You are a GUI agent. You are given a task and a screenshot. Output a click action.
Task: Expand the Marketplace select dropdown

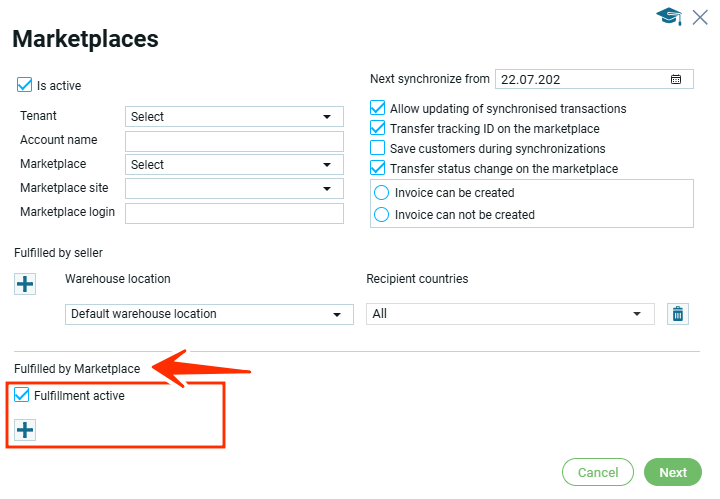tap(234, 165)
